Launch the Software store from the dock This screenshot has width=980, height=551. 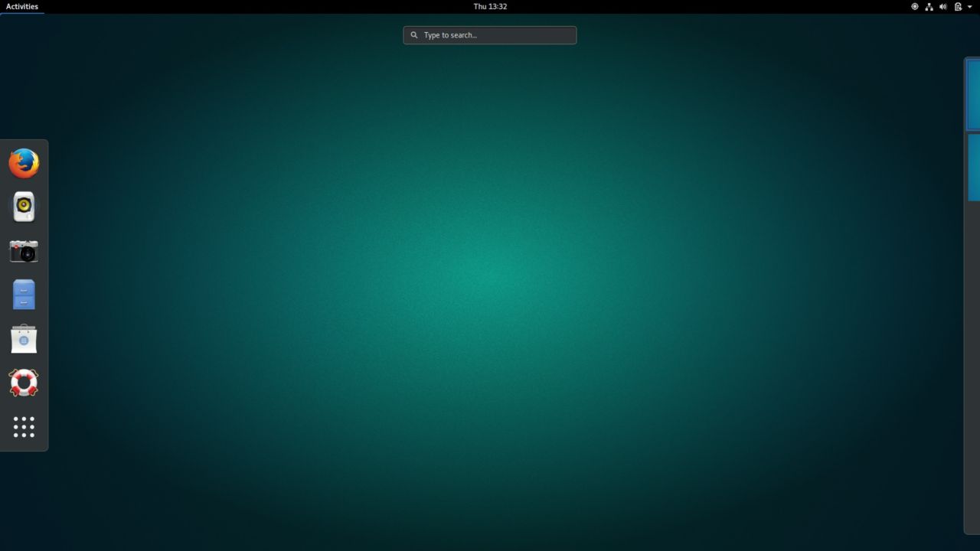click(24, 339)
